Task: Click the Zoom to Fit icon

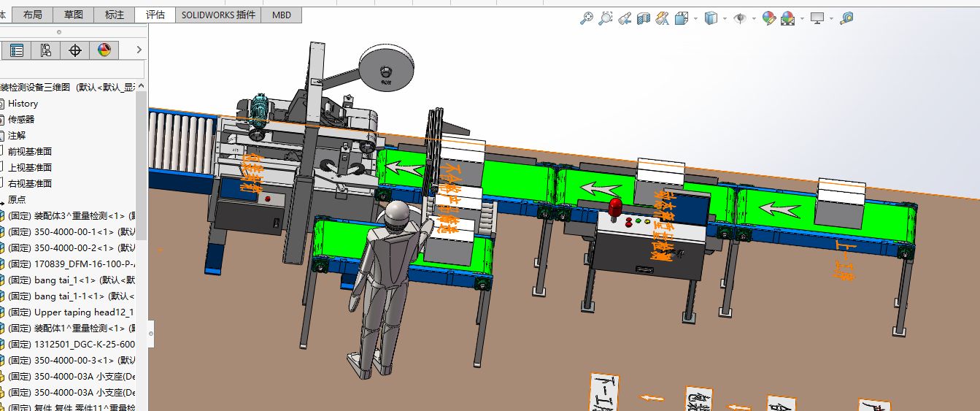Action: 587,18
